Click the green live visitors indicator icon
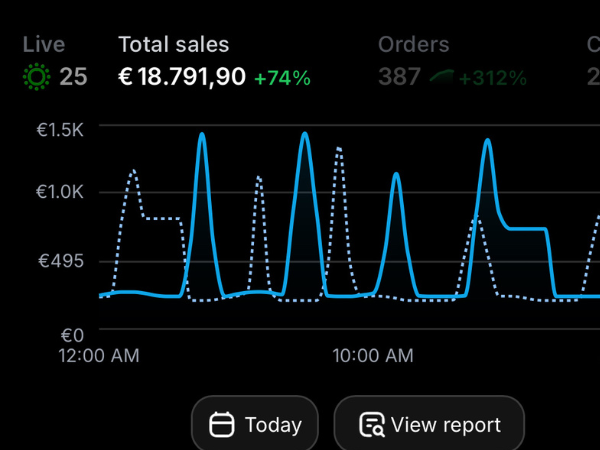 coord(36,77)
